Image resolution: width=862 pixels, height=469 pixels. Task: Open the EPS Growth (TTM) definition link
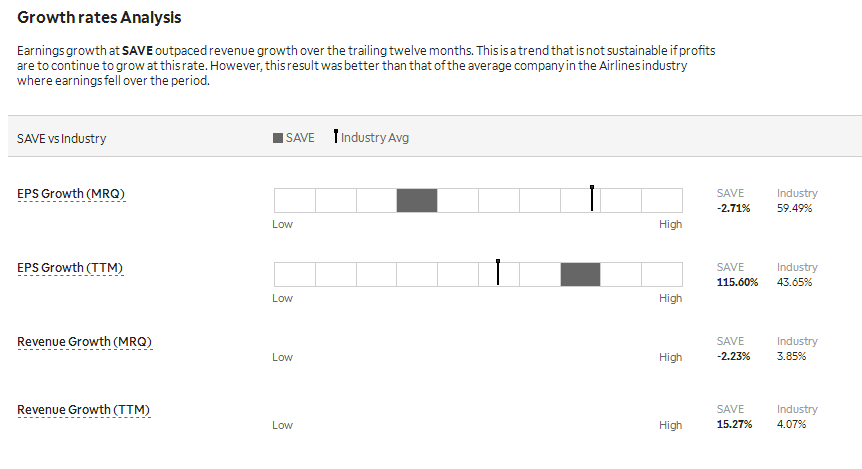pyautogui.click(x=70, y=268)
